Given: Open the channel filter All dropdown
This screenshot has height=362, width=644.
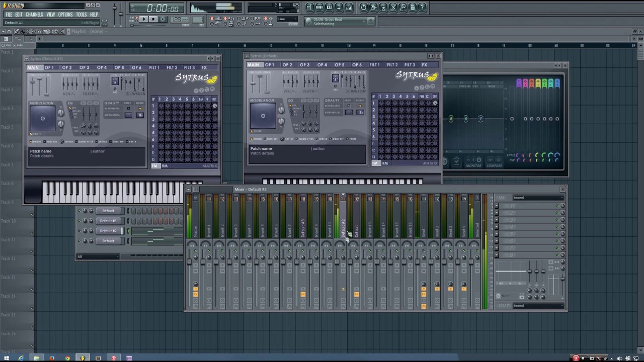Looking at the screenshot, I should 98,256.
